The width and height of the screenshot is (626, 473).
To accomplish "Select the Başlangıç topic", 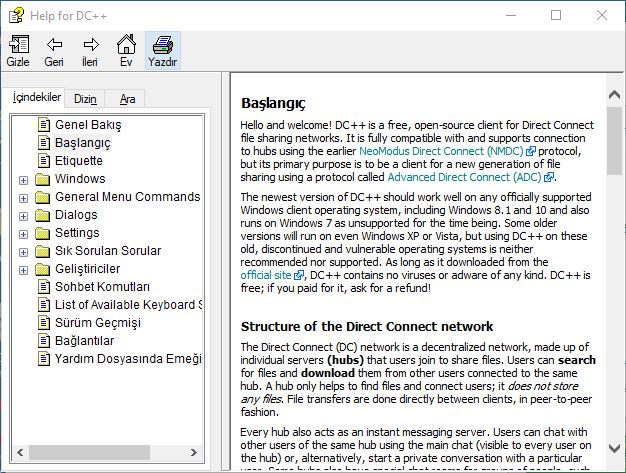I will click(x=82, y=142).
